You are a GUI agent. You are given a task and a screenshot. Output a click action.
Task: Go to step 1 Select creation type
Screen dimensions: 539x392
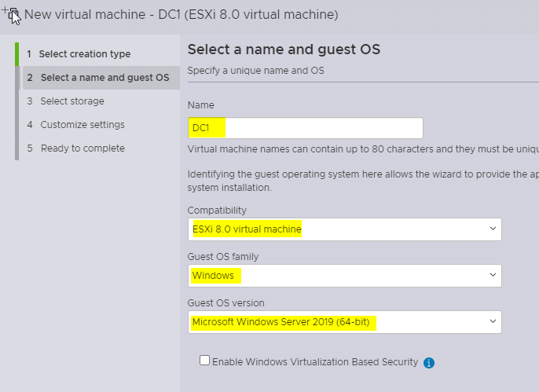pyautogui.click(x=85, y=54)
